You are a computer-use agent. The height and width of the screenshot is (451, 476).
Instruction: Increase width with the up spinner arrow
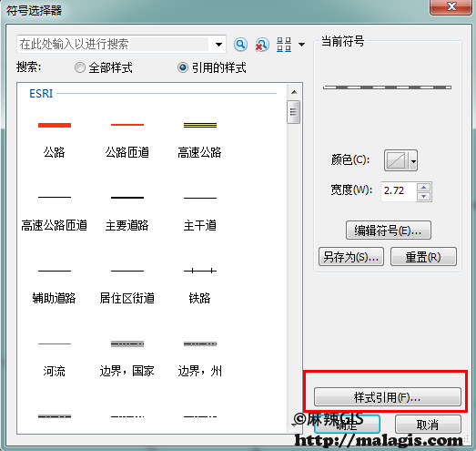coord(423,187)
